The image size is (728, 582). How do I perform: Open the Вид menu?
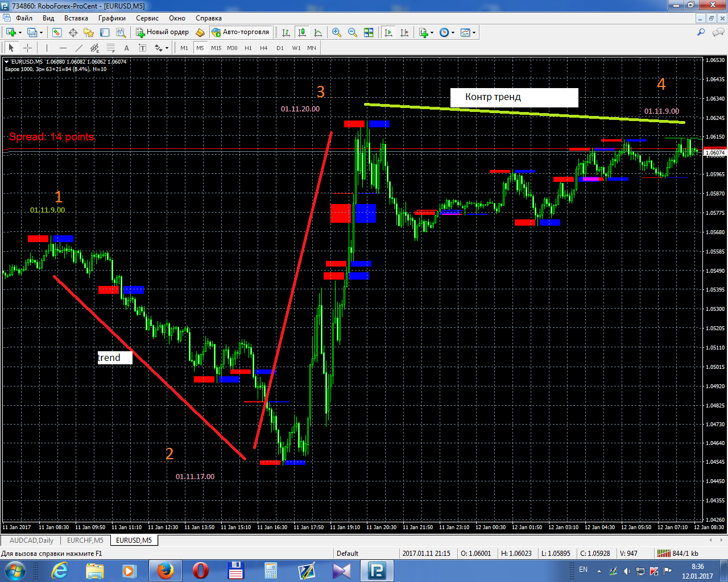click(x=48, y=18)
